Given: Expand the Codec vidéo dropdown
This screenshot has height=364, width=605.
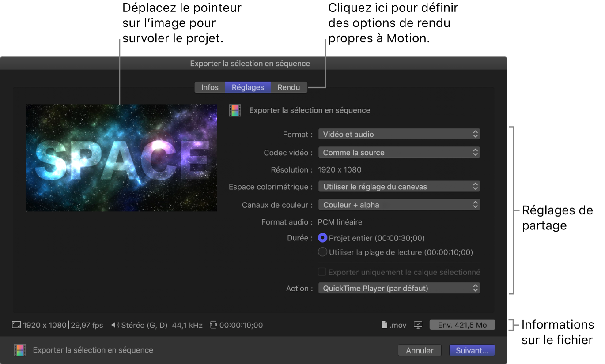Looking at the screenshot, I should click(x=399, y=152).
